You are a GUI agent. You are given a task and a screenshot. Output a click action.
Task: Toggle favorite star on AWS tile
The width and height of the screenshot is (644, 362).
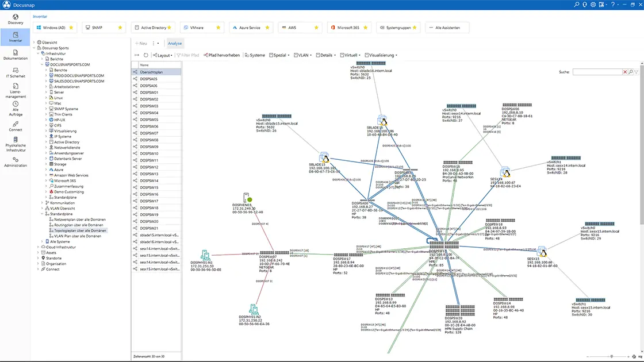click(x=316, y=28)
